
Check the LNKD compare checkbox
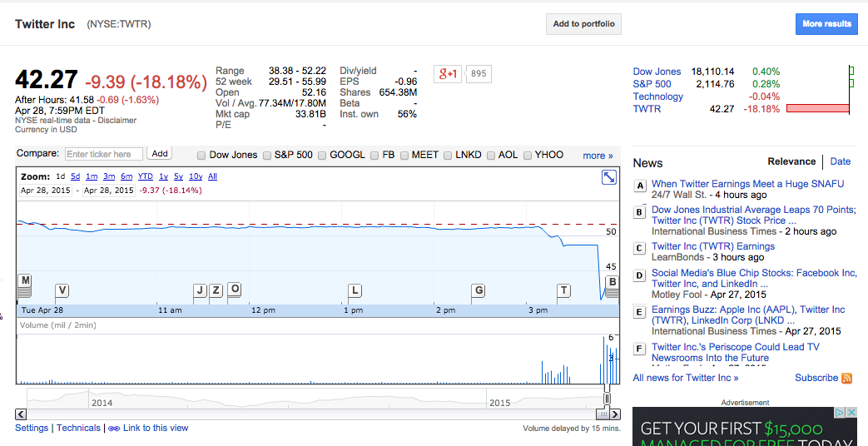(x=448, y=156)
